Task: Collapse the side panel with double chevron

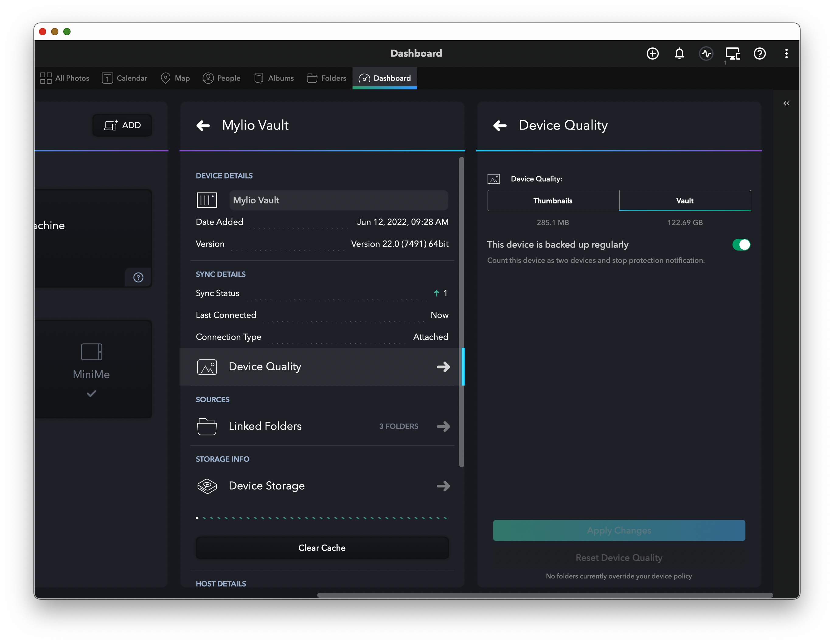Action: click(x=786, y=103)
